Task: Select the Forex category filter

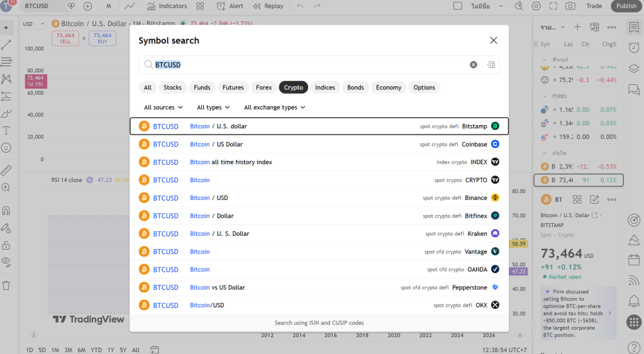Action: pyautogui.click(x=264, y=87)
